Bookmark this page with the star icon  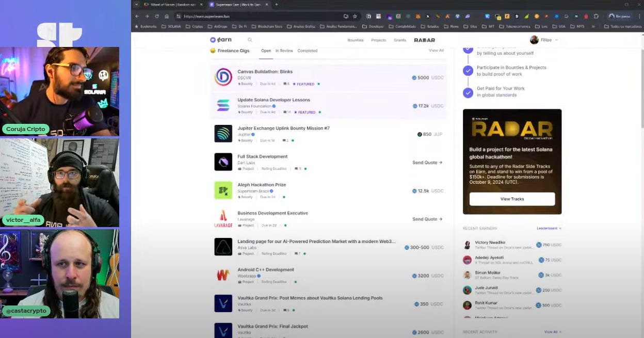(355, 16)
